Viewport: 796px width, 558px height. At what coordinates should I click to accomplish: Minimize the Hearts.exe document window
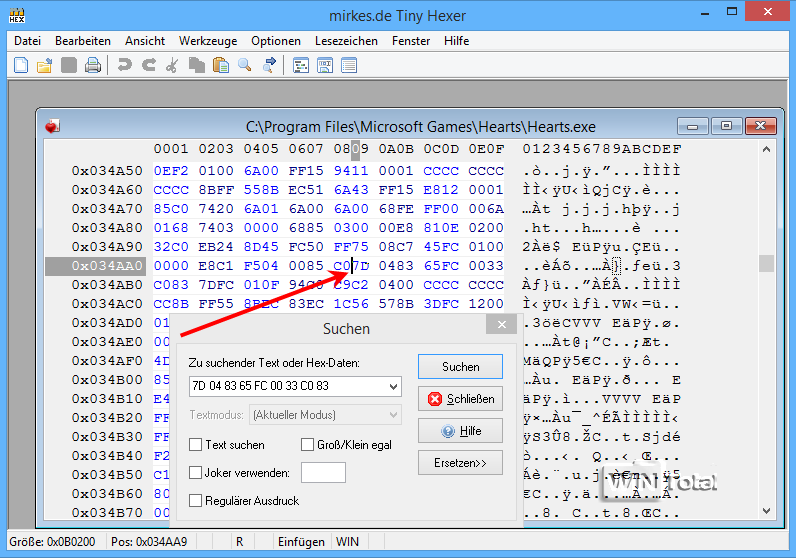point(692,126)
